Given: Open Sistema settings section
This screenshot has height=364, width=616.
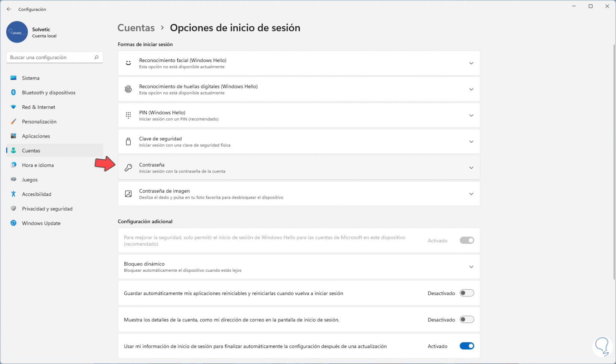Looking at the screenshot, I should pyautogui.click(x=55, y=78).
